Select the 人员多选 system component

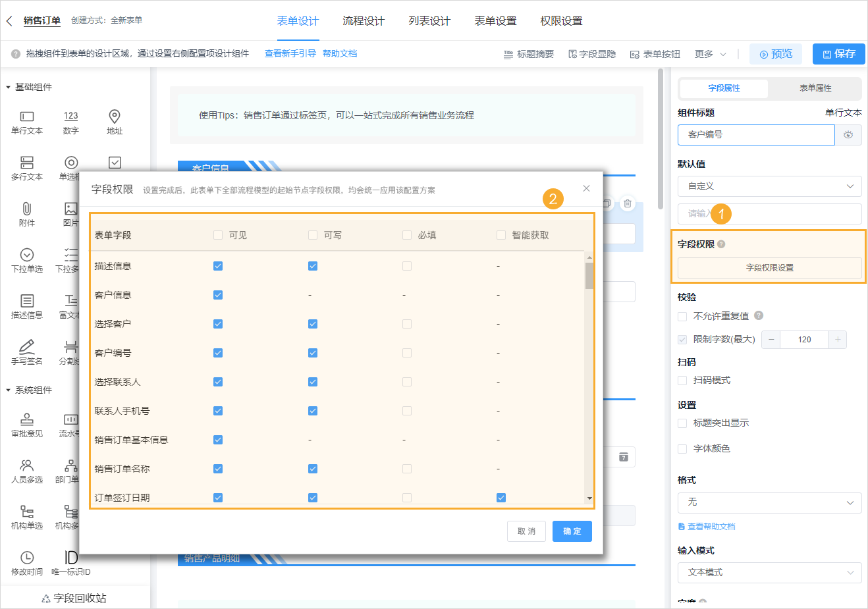(x=27, y=470)
